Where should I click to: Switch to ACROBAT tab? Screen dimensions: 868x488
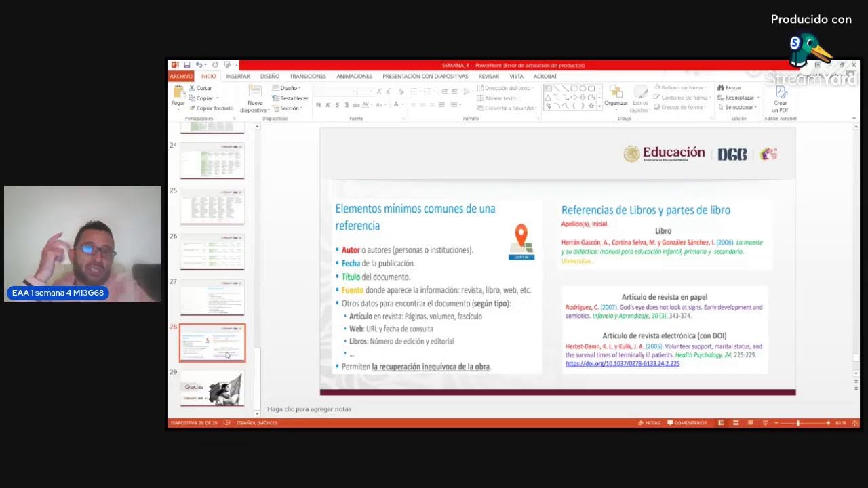[x=545, y=77]
